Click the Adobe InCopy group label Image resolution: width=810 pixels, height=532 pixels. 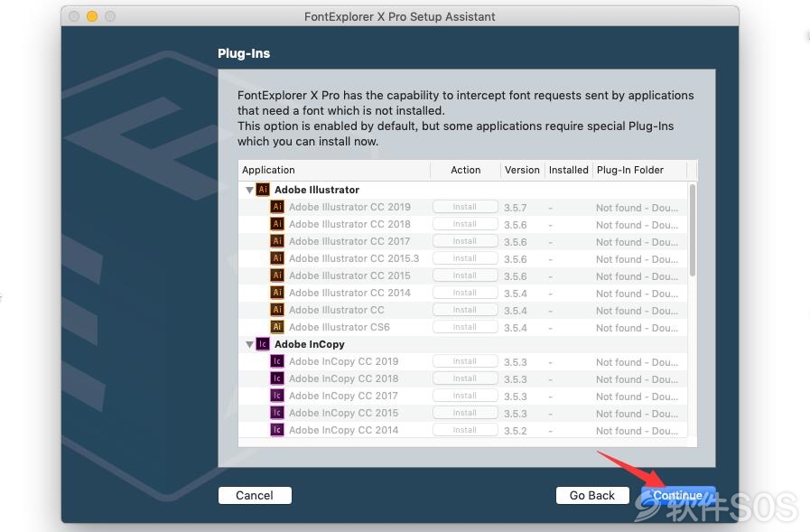tap(310, 344)
